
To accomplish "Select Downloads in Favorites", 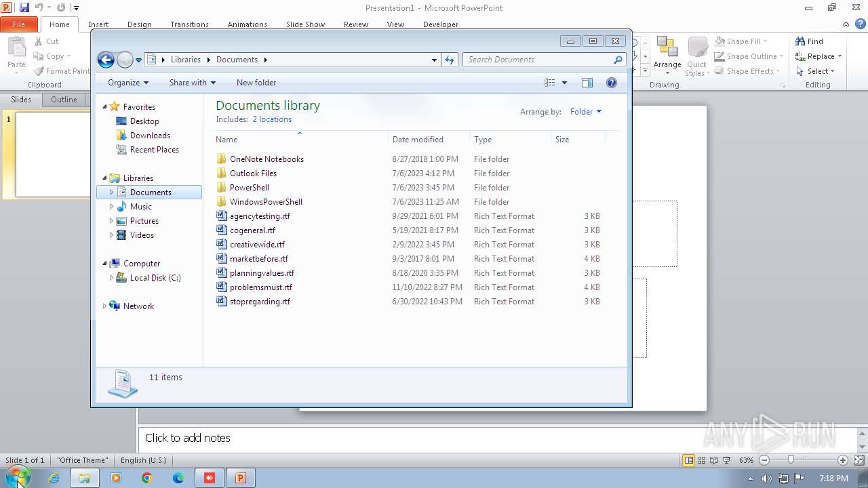I will pyautogui.click(x=149, y=136).
